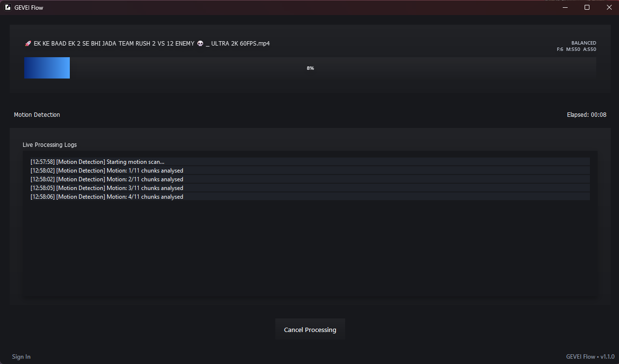Screen dimensions: 619x364
Task: Click the rocket emoji before the file name
Action: click(x=28, y=44)
